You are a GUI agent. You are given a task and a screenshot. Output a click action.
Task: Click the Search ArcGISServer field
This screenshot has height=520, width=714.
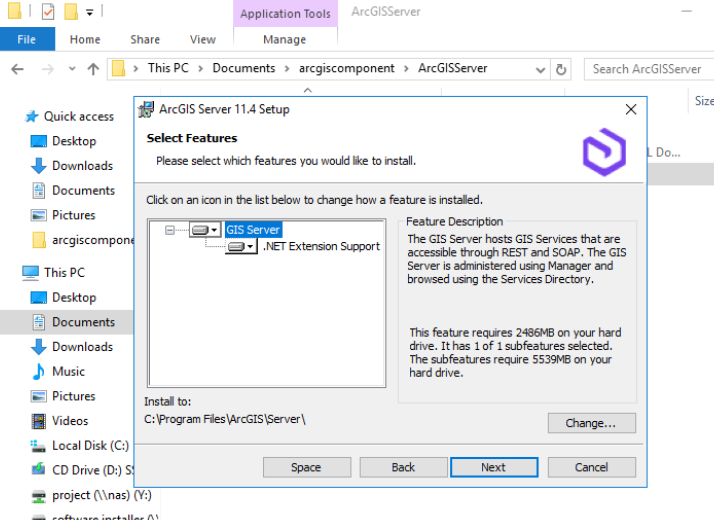point(649,69)
